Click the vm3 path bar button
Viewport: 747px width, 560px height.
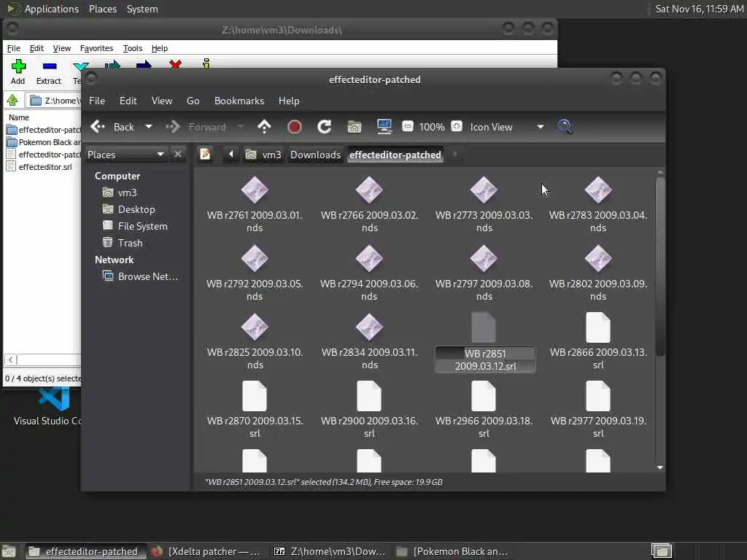tap(263, 155)
